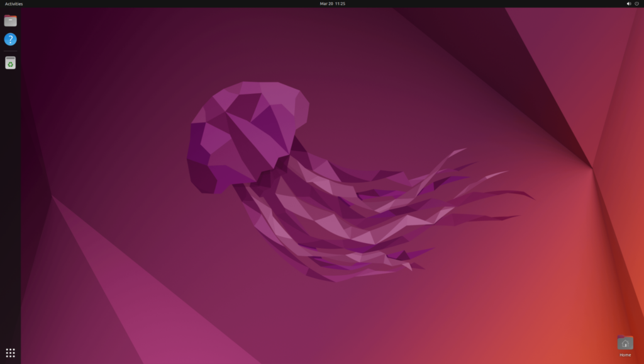Click Activities in the top-left corner
This screenshot has width=644, height=364.
coord(13,3)
